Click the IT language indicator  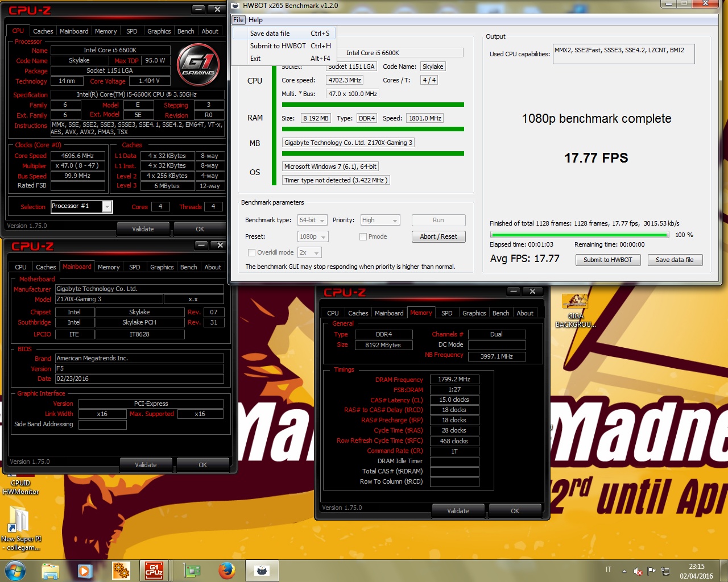pos(609,569)
